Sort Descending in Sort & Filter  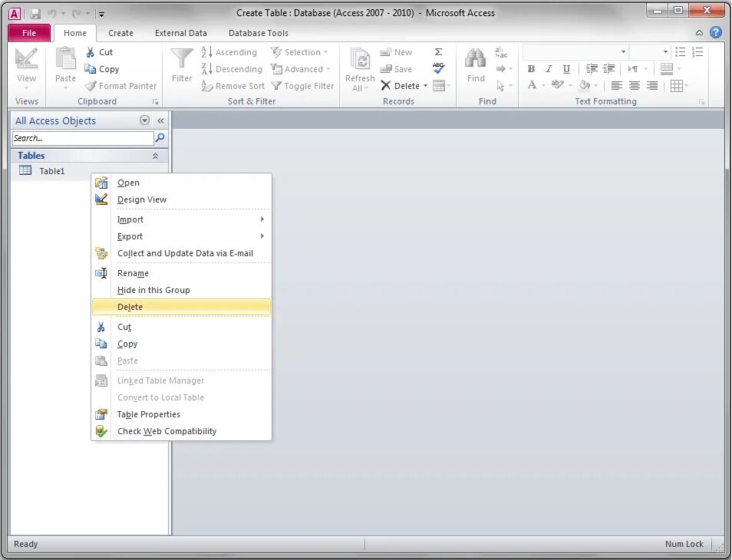click(x=232, y=69)
